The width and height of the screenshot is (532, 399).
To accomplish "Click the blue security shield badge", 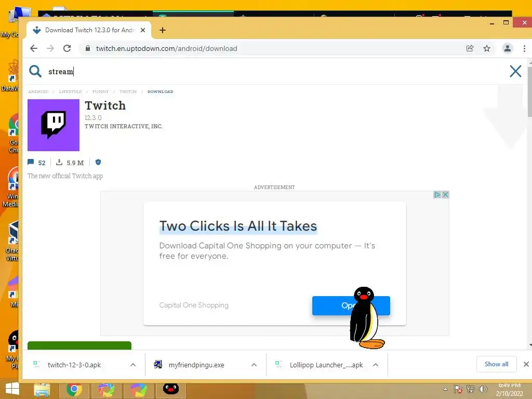I will [x=98, y=162].
